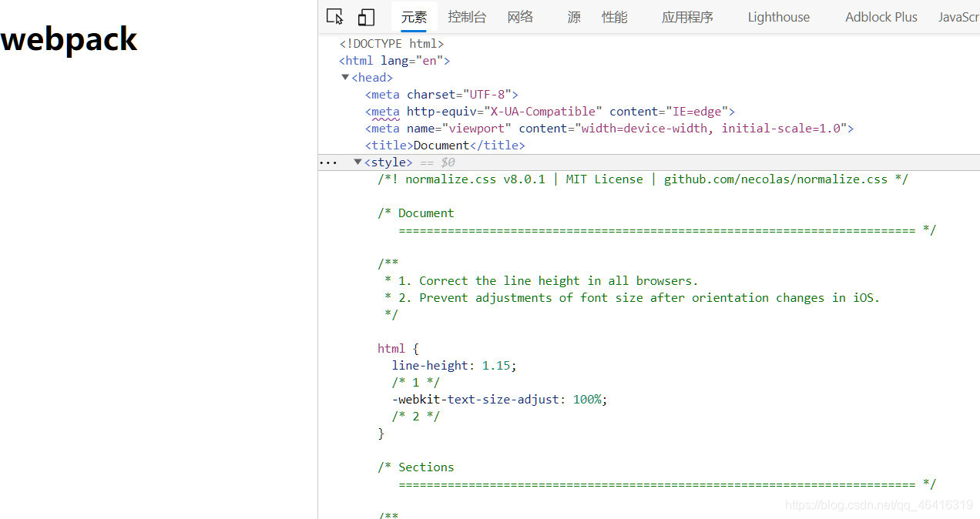The width and height of the screenshot is (980, 519).
Task: Select the head tag node
Action: (x=372, y=78)
